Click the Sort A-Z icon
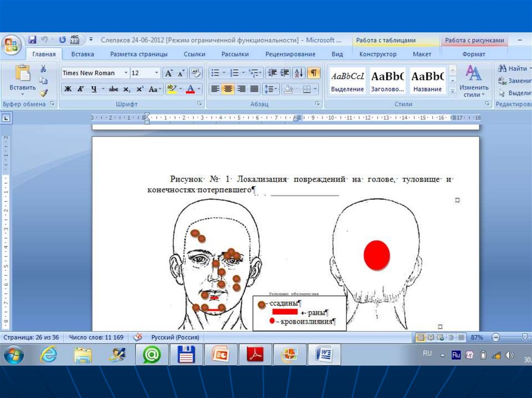This screenshot has height=398, width=532. pyautogui.click(x=299, y=73)
